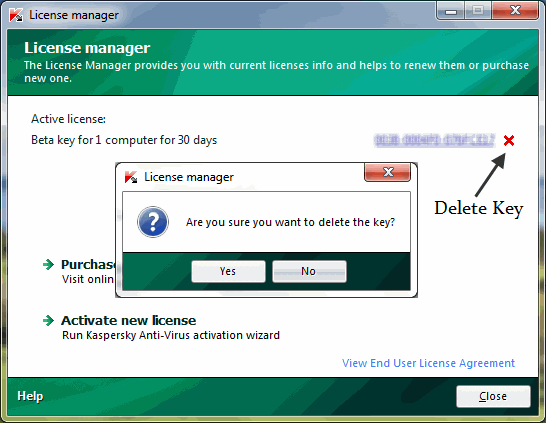Click the Kaspersky icon in dialog title bar
Image resolution: width=546 pixels, height=423 pixels.
click(x=131, y=177)
